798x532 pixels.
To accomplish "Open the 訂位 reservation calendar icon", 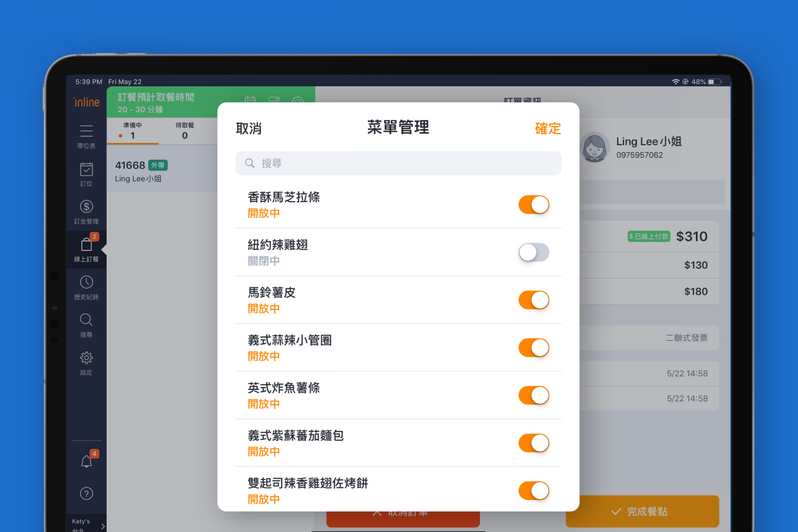I will click(x=86, y=169).
